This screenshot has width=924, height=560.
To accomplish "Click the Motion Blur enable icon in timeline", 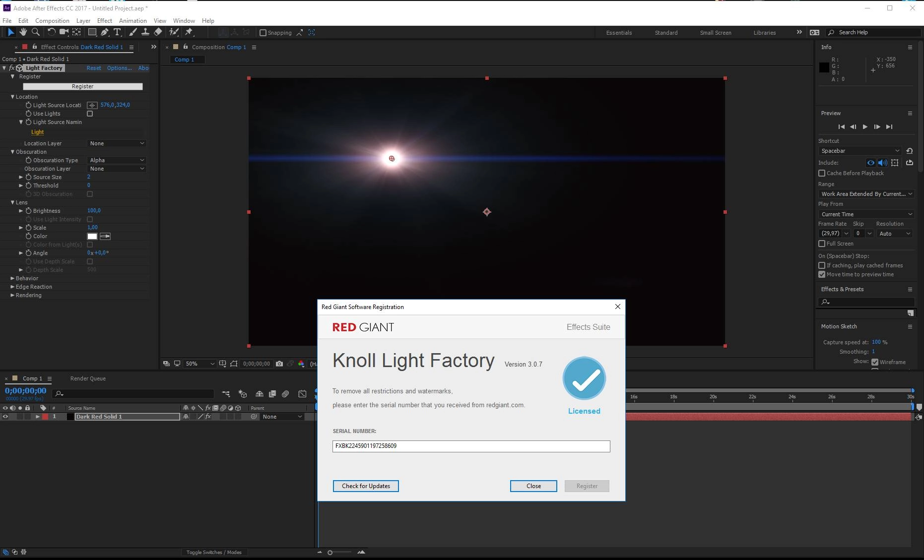I will point(285,394).
